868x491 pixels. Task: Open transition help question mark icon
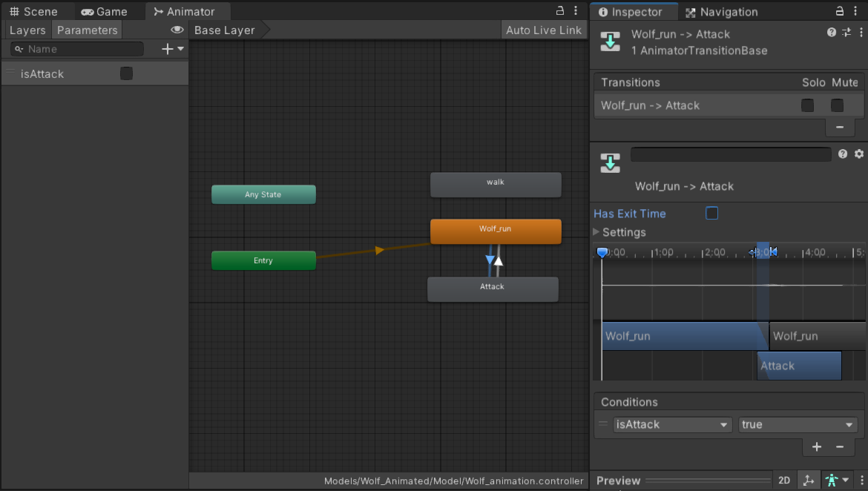tap(843, 154)
